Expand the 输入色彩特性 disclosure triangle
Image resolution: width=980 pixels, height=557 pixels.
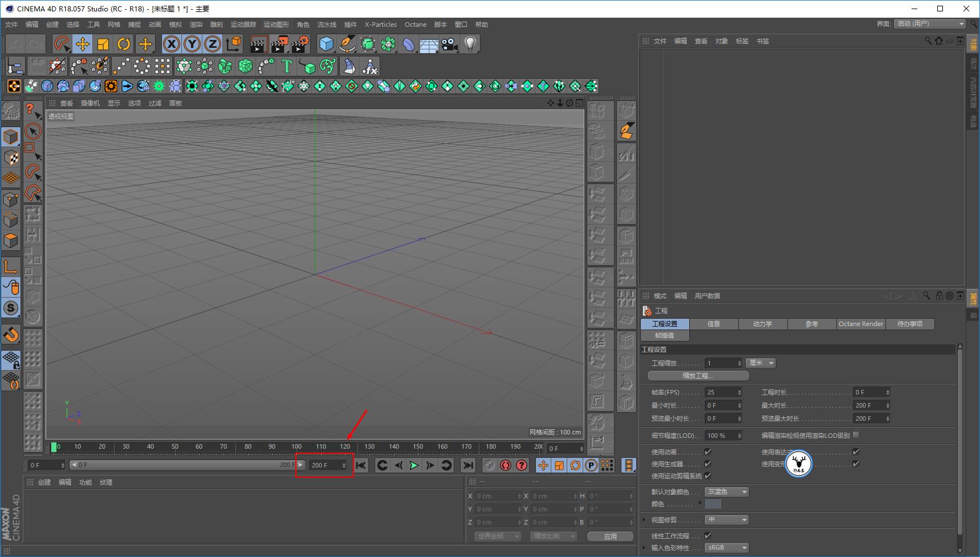tap(645, 548)
